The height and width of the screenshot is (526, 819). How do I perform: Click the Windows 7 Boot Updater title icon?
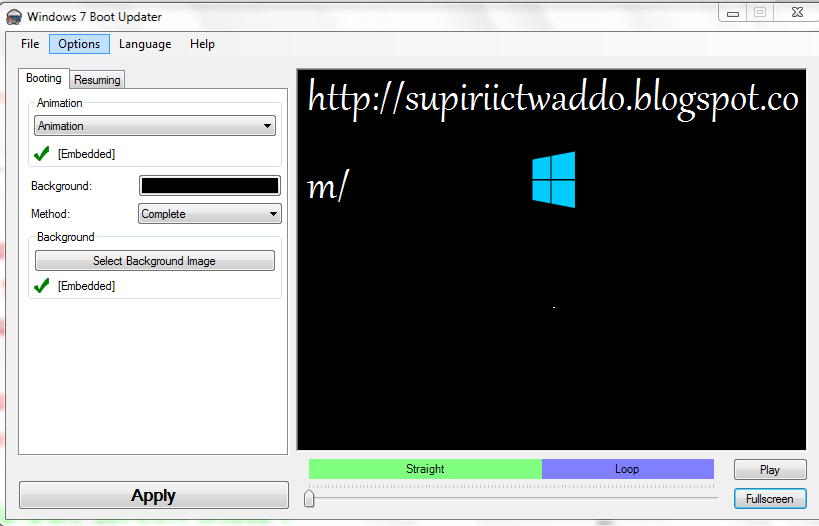click(x=14, y=17)
